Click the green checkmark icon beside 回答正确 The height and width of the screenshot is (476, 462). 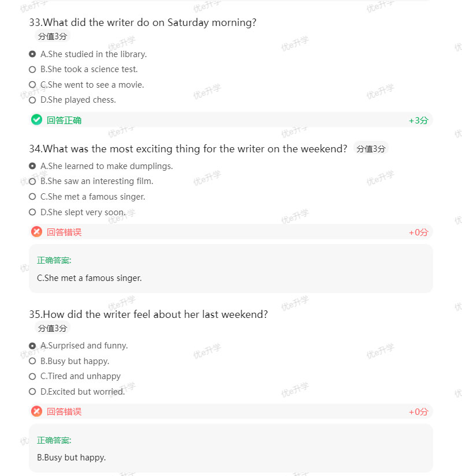[36, 119]
